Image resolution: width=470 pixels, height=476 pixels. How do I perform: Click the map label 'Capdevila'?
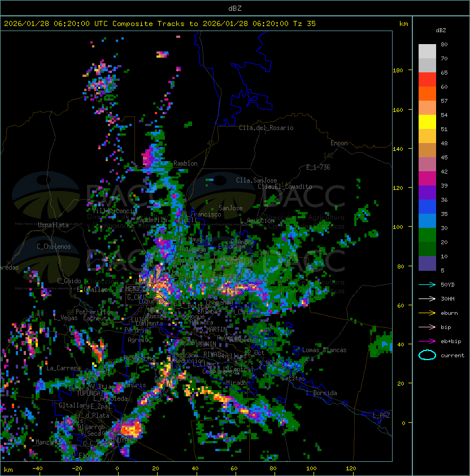tap(152, 220)
